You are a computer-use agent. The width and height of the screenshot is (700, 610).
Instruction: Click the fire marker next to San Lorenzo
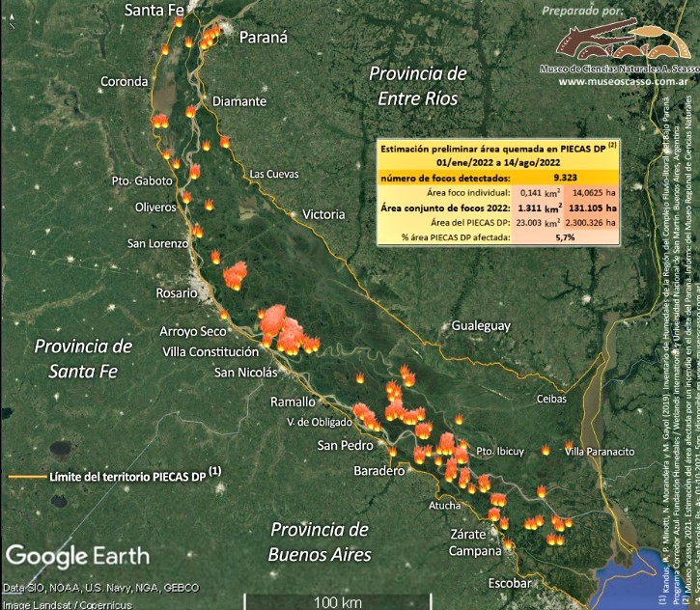click(198, 231)
